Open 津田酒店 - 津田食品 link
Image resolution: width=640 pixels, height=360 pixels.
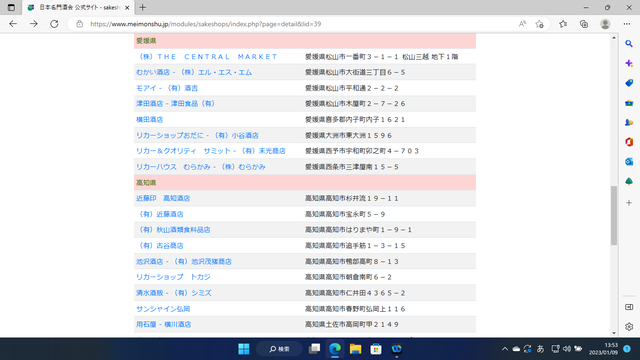tap(176, 104)
